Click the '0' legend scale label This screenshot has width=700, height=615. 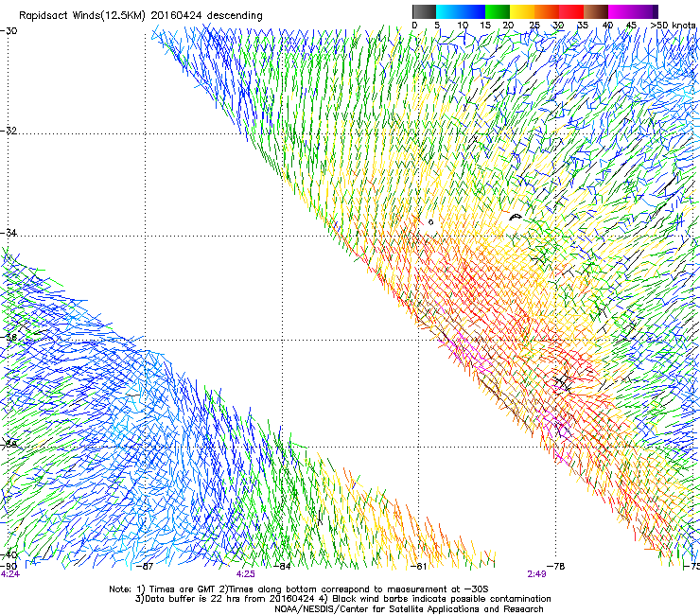click(414, 26)
